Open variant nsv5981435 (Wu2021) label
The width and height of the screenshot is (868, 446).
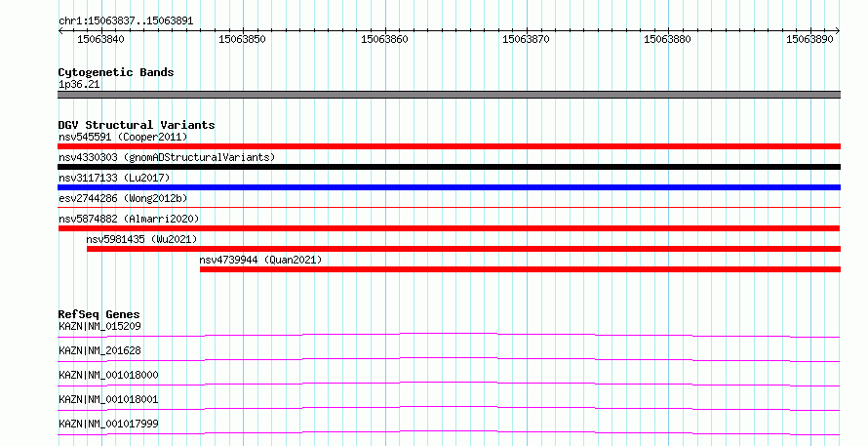coord(141,239)
